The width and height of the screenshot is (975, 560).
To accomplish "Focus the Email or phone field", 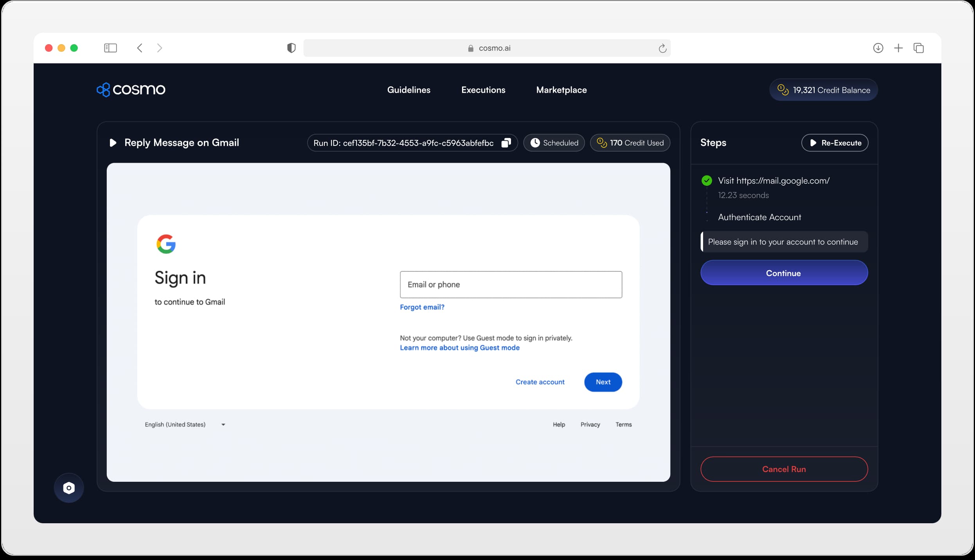I will coord(511,285).
